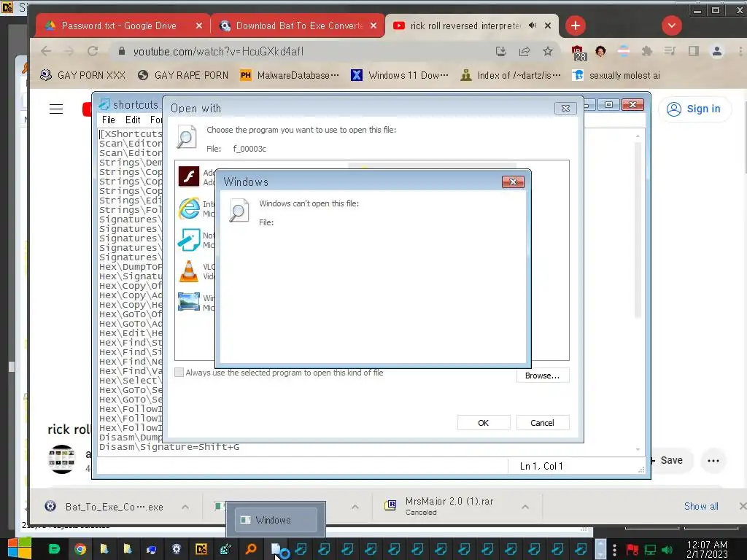Select the rick roll reversed interpreted tab
747x560 pixels.
pyautogui.click(x=465, y=26)
